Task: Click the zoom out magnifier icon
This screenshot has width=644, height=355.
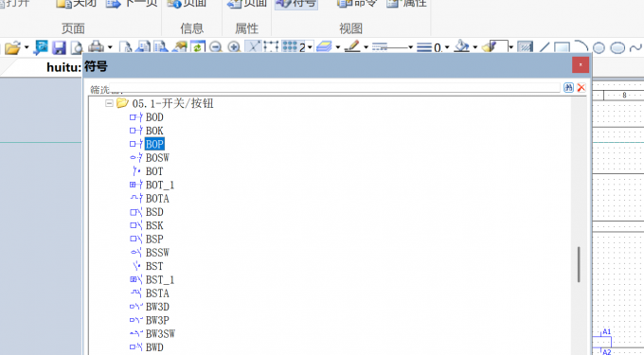Action: pos(215,47)
